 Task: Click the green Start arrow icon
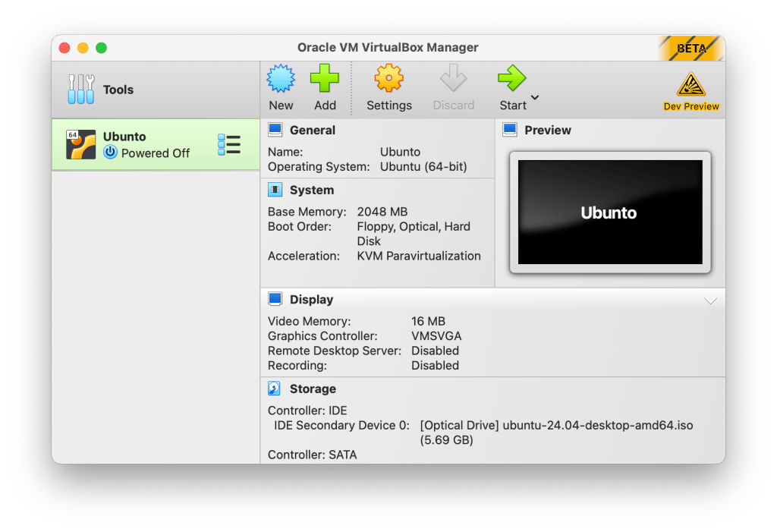click(x=511, y=79)
